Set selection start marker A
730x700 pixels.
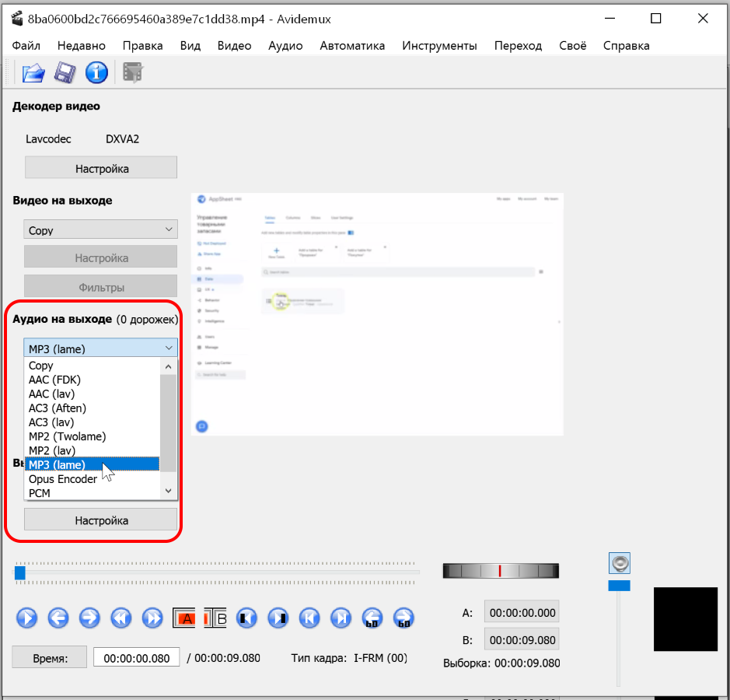(183, 618)
